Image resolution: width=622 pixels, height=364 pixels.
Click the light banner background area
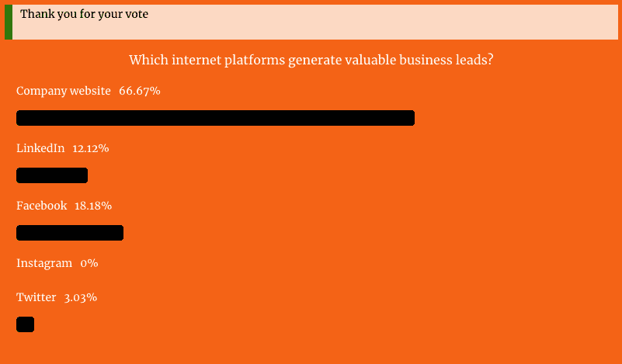[x=315, y=23]
